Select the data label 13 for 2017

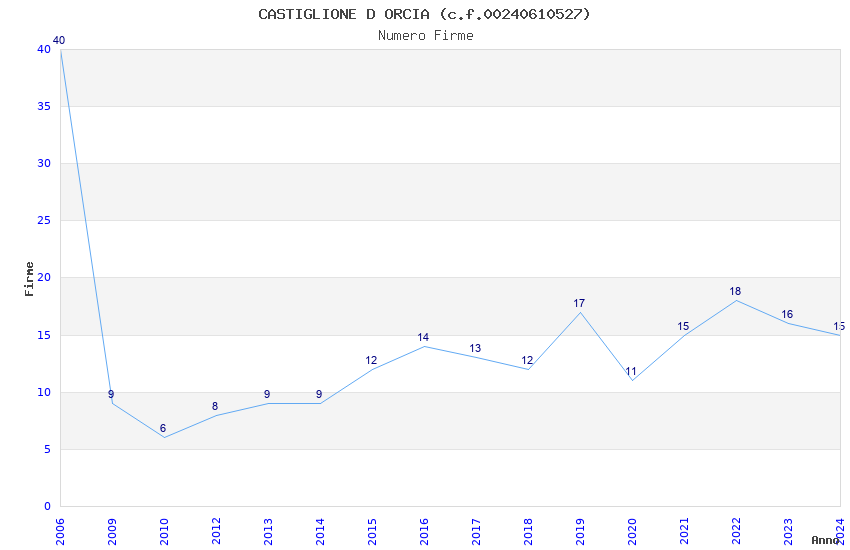(475, 348)
